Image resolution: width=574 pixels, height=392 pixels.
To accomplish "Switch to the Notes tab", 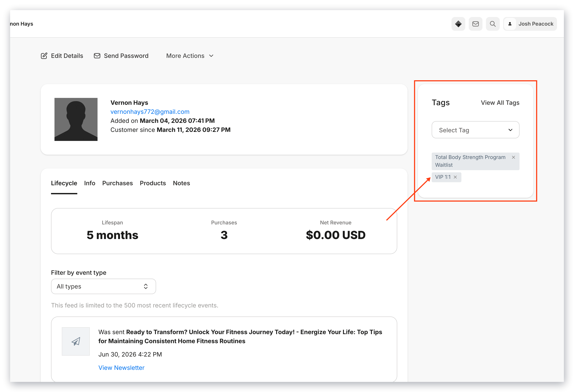I will [181, 183].
